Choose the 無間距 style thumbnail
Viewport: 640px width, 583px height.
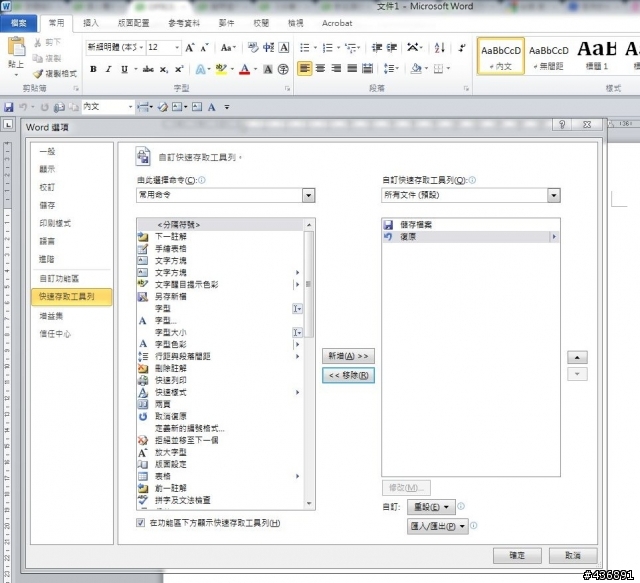coord(549,56)
